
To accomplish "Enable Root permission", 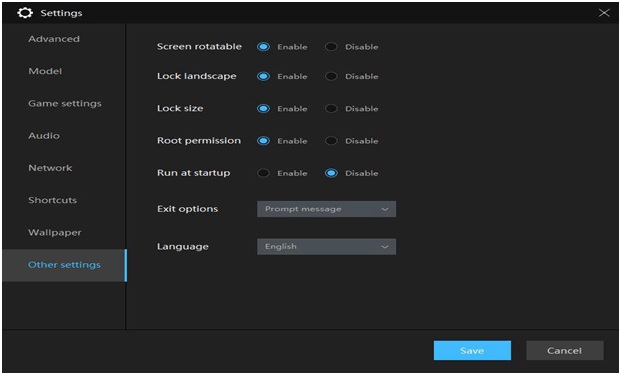I will 263,141.
